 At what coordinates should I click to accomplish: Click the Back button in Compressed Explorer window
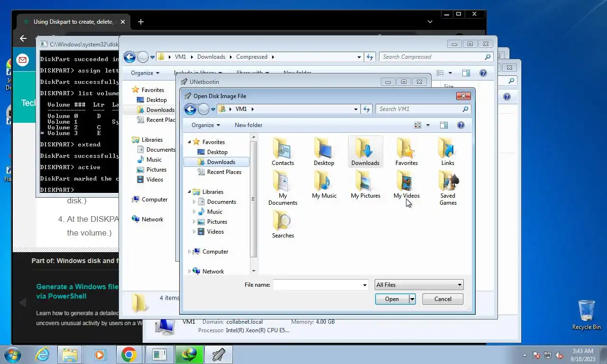tap(129, 57)
